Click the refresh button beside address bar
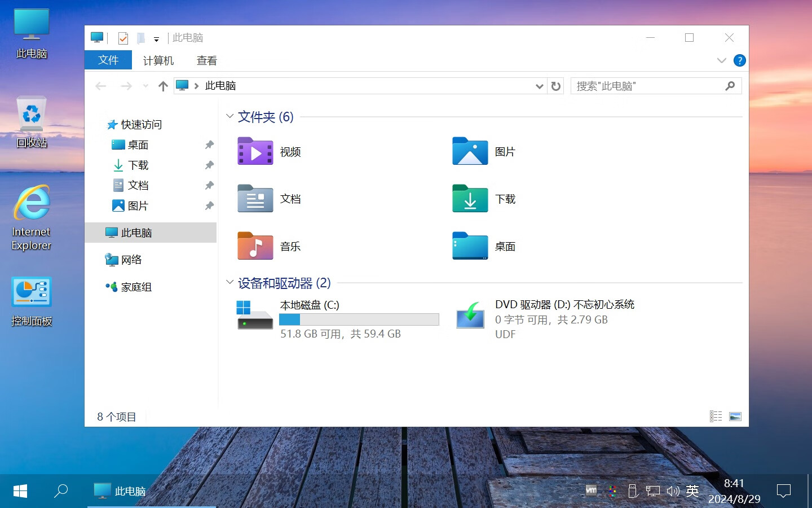Screen dimensions: 812x508 [x=556, y=86]
